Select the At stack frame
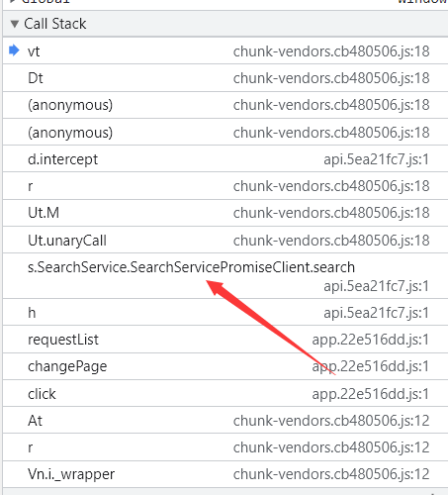Viewport: 448px width, 495px height. pyautogui.click(x=225, y=421)
